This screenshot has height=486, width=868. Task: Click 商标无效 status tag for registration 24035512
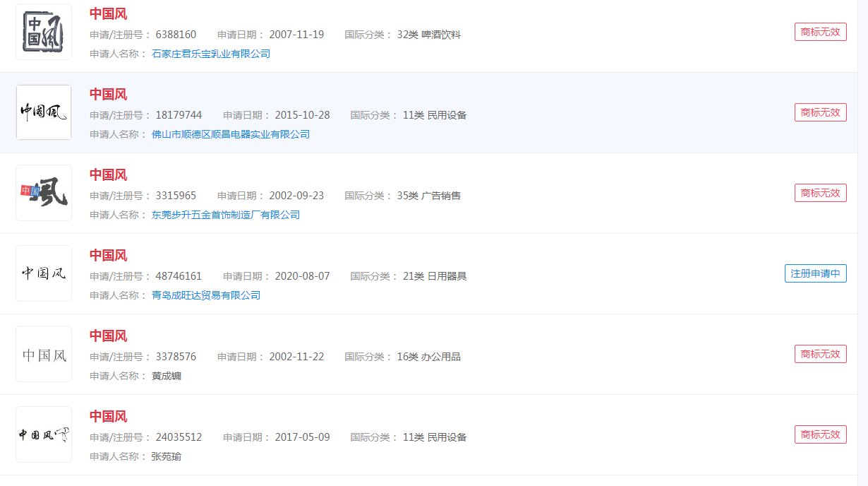(x=821, y=434)
